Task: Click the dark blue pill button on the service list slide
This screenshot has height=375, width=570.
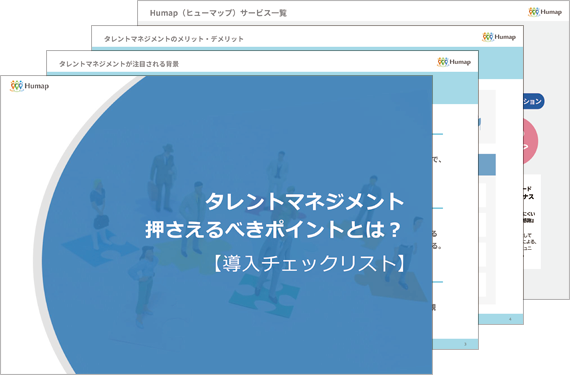Action: (x=534, y=101)
